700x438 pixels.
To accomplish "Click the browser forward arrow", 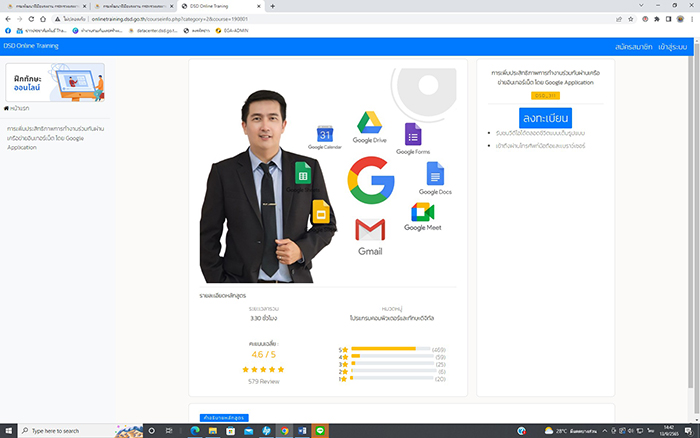I will 20,19.
